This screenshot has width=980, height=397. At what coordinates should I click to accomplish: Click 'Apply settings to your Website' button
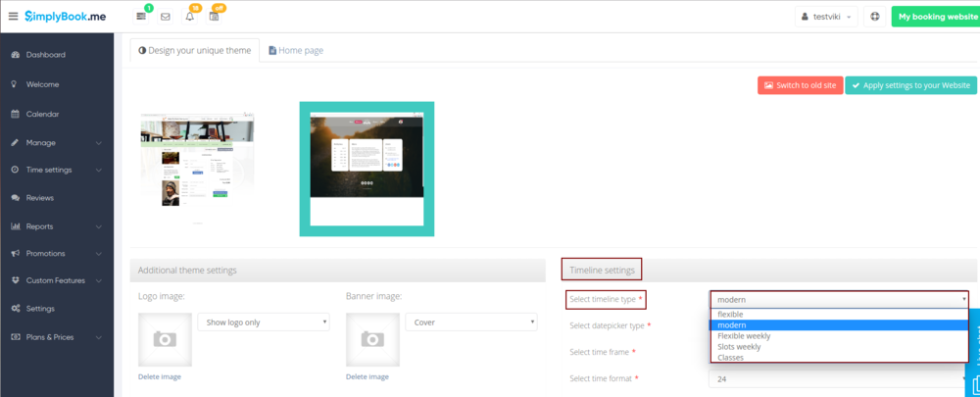910,85
